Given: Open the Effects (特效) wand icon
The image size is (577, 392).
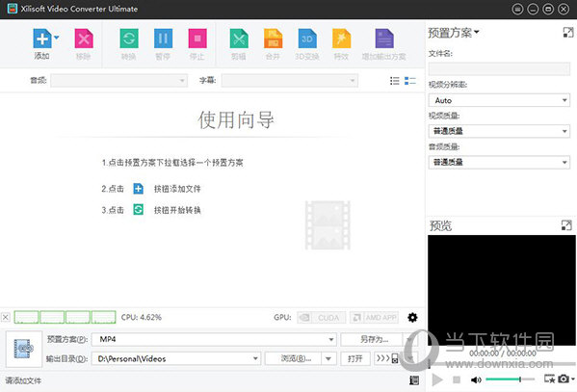Looking at the screenshot, I should pos(341,39).
